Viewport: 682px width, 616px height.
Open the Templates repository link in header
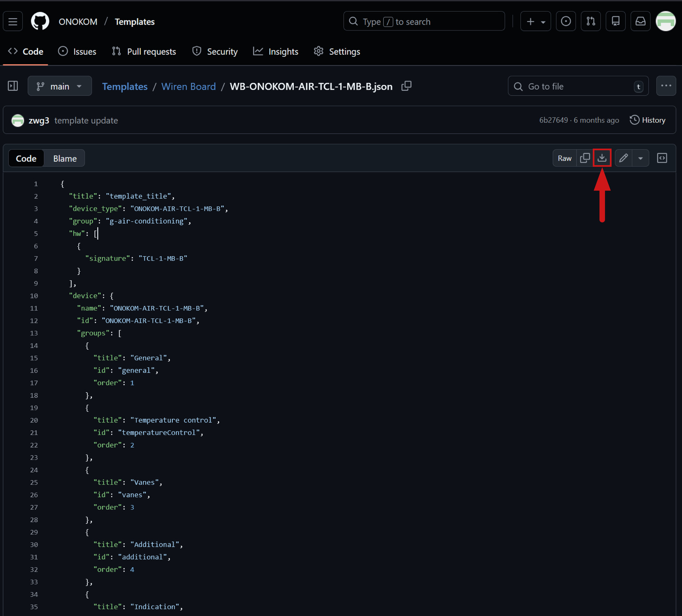coord(135,21)
